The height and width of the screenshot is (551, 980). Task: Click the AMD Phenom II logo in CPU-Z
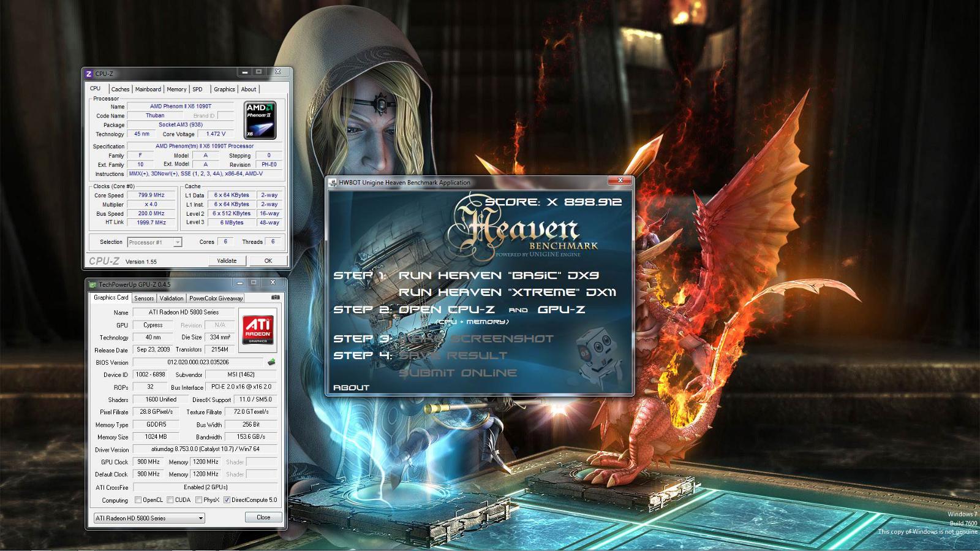[260, 120]
